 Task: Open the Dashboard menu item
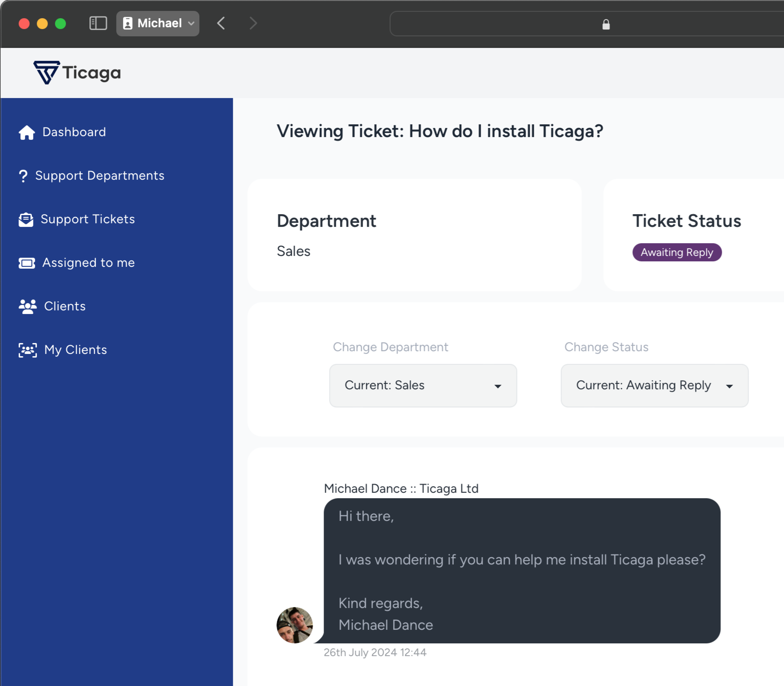74,132
